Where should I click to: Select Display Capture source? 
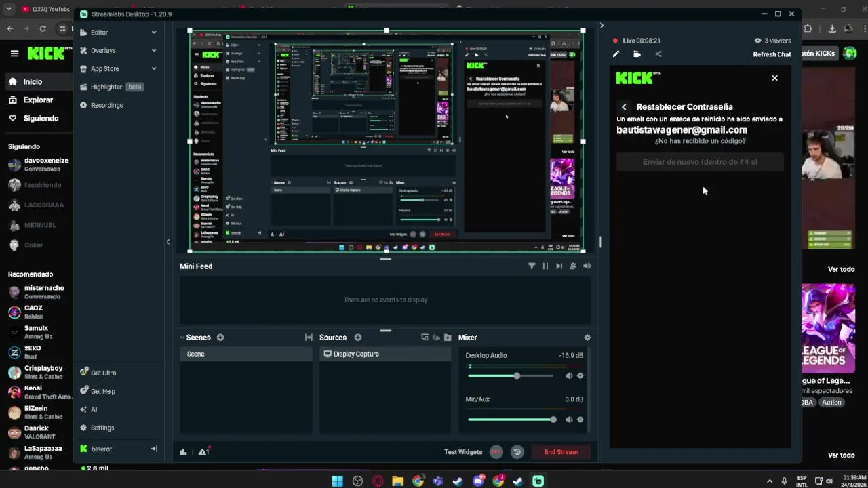tap(384, 354)
